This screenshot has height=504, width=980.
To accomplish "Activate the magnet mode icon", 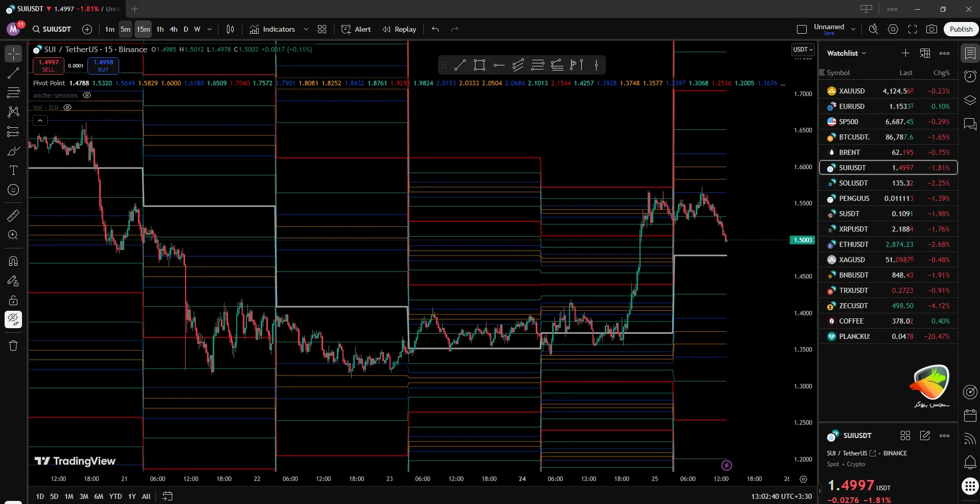I will click(x=13, y=261).
